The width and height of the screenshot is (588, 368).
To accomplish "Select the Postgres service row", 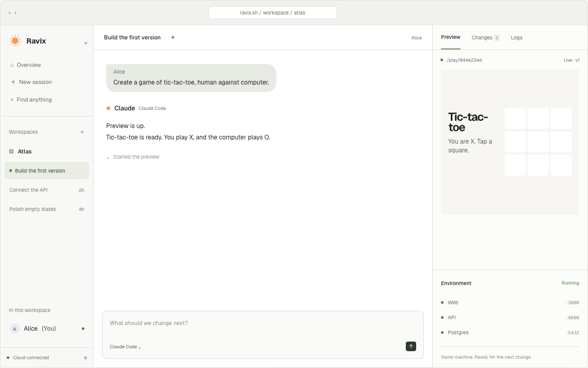I will 510,332.
